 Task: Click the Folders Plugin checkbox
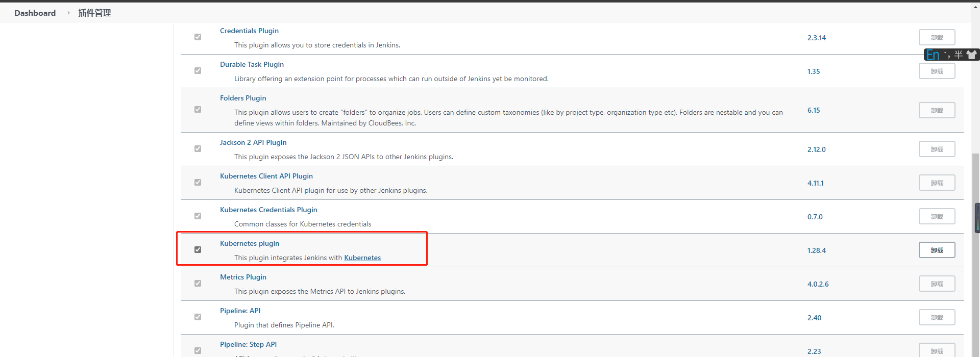198,110
